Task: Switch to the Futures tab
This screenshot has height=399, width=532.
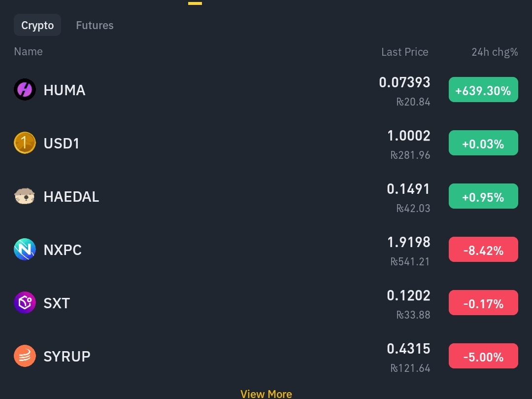Action: pyautogui.click(x=95, y=25)
